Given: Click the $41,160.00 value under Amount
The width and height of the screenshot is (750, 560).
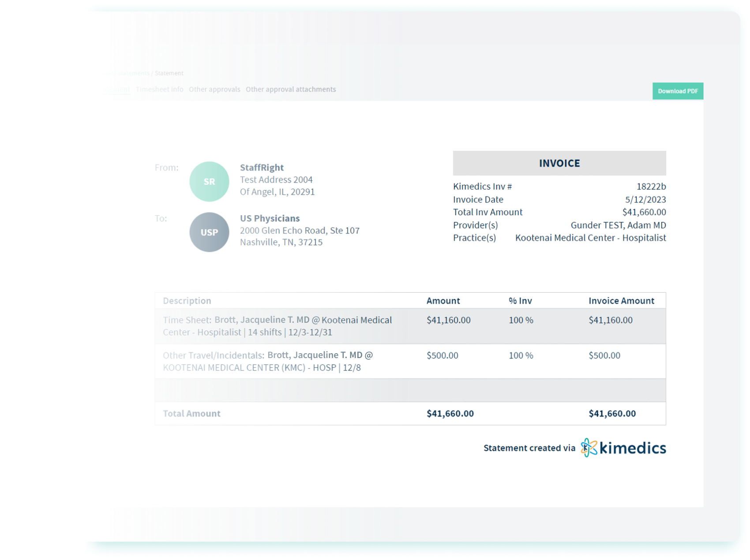Looking at the screenshot, I should tap(448, 320).
